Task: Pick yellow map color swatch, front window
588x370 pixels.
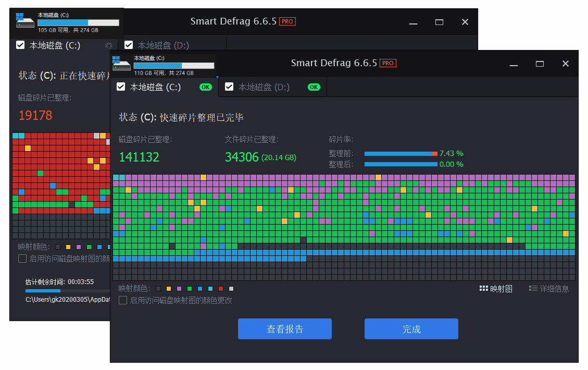Action: point(169,289)
